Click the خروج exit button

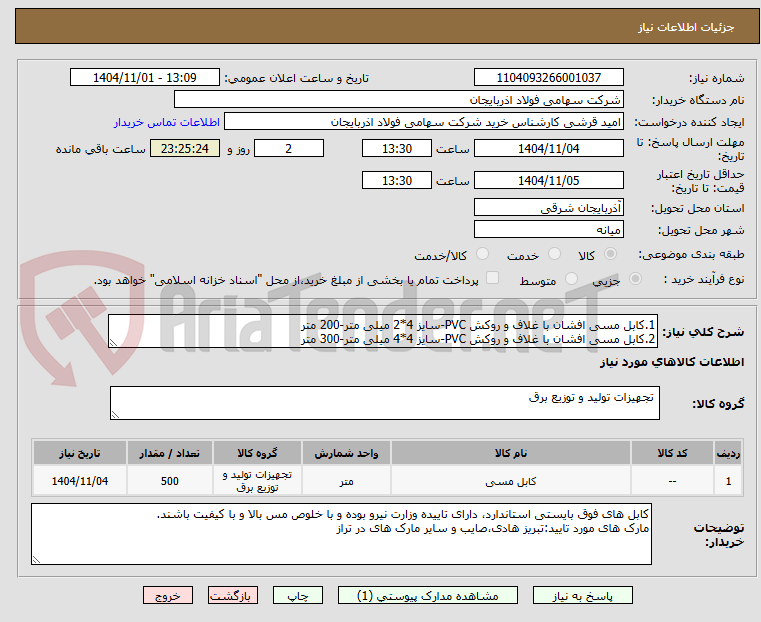[168, 595]
